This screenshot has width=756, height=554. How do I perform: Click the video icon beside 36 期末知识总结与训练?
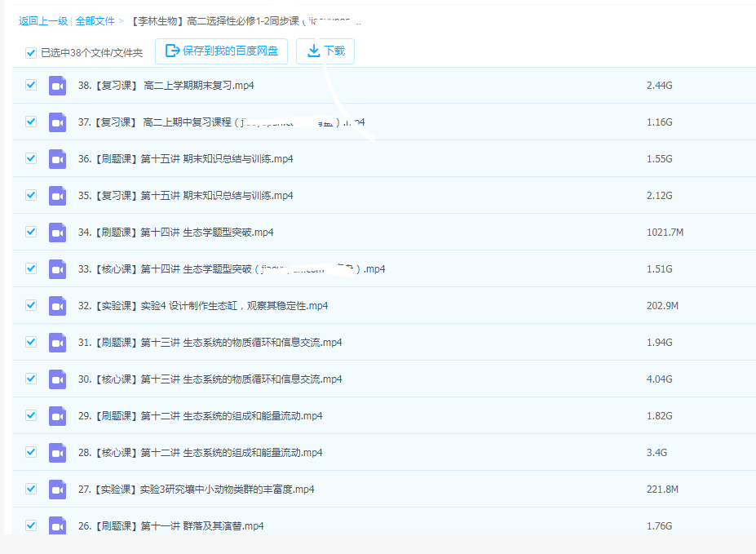point(56,158)
